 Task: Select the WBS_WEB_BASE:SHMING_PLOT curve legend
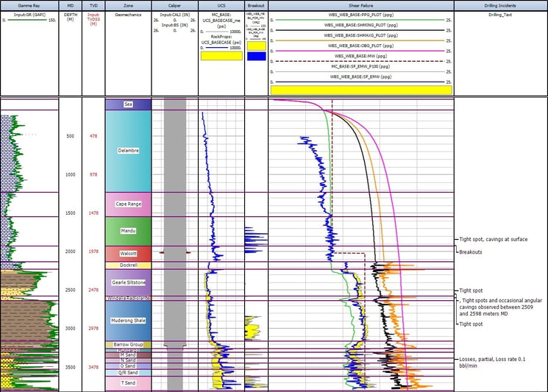pyautogui.click(x=361, y=28)
